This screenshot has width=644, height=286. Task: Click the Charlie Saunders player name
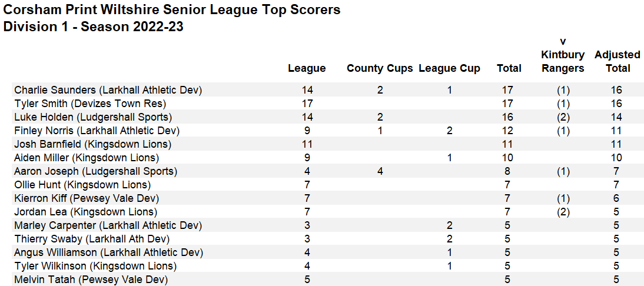(108, 90)
